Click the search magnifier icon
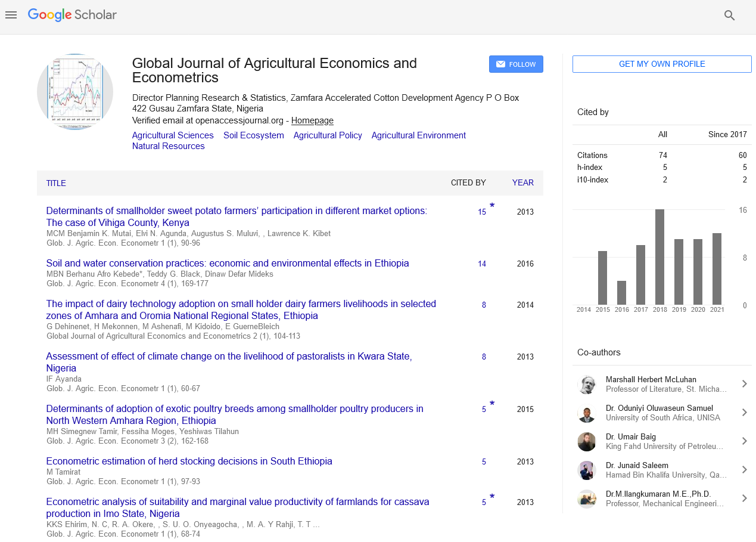The height and width of the screenshot is (542, 756). click(x=729, y=16)
